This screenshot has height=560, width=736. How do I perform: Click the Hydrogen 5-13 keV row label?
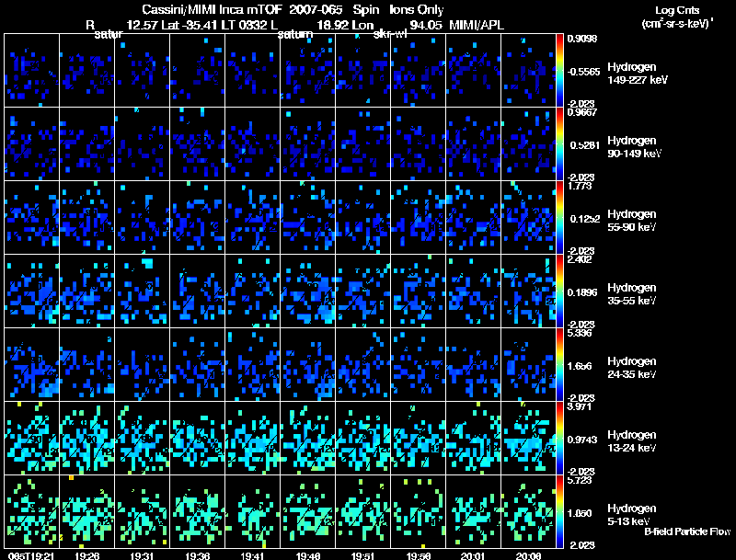(x=631, y=515)
